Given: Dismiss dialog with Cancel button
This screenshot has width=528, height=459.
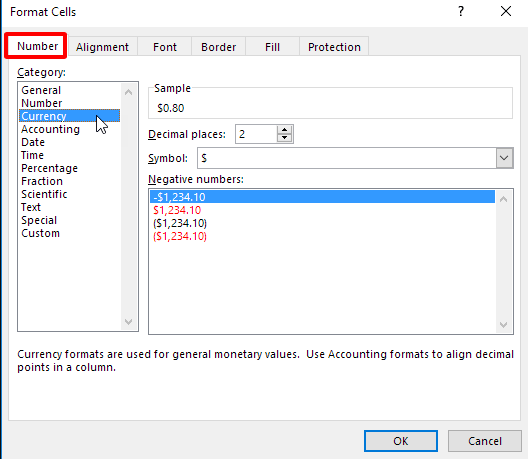Looking at the screenshot, I should [485, 441].
